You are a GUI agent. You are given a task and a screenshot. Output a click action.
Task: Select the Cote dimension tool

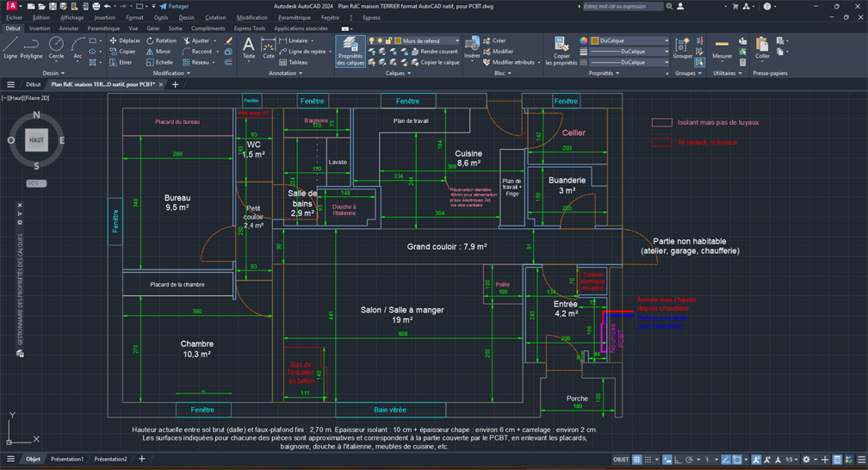269,47
